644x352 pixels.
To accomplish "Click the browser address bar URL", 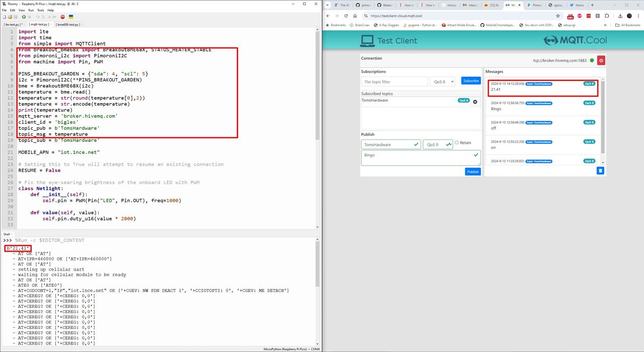I will (x=397, y=16).
